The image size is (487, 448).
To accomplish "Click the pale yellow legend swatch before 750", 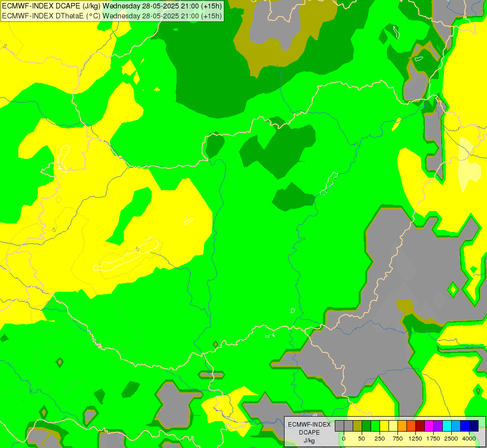I will click(x=393, y=426).
